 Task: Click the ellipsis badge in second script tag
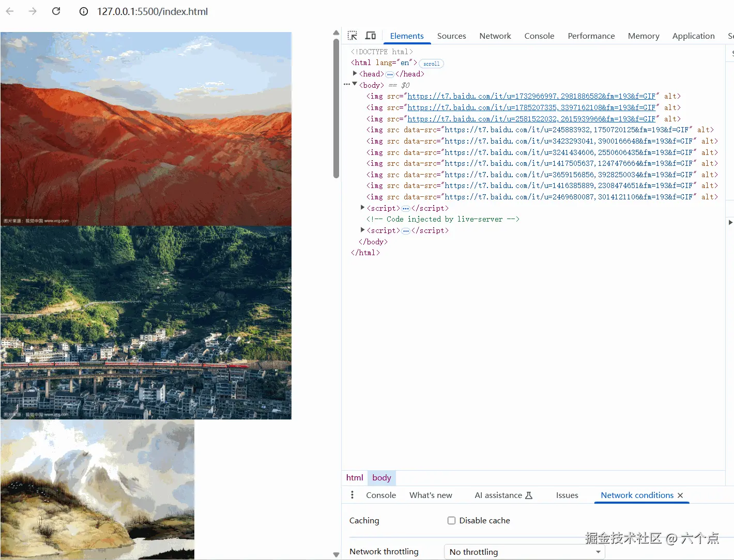tap(406, 231)
